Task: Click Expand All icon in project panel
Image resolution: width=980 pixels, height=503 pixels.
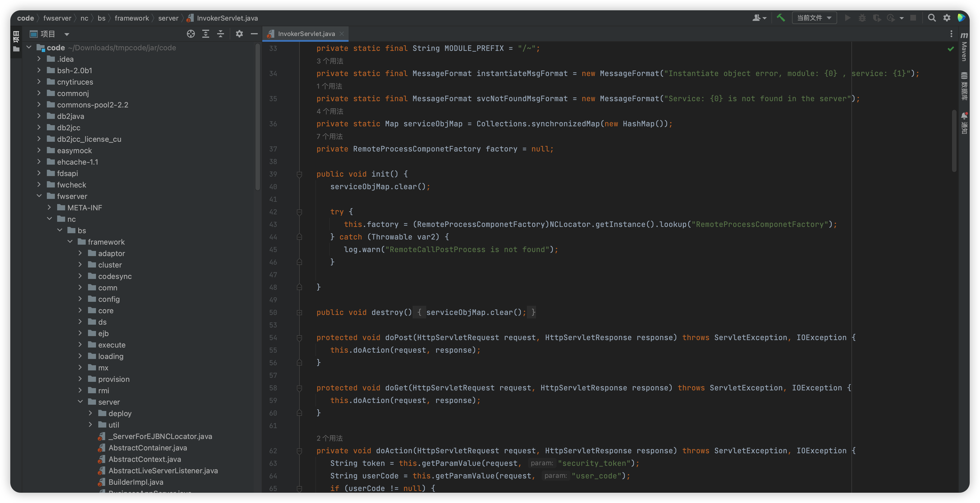Action: click(x=205, y=34)
